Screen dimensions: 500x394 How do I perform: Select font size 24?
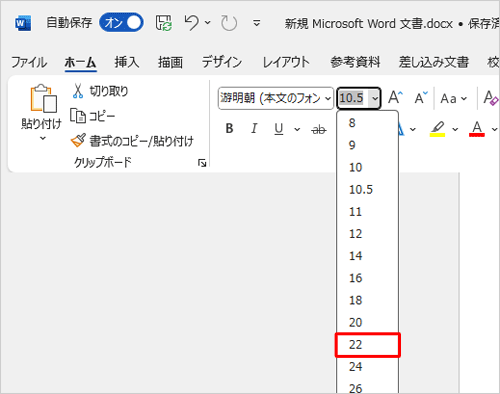point(367,367)
